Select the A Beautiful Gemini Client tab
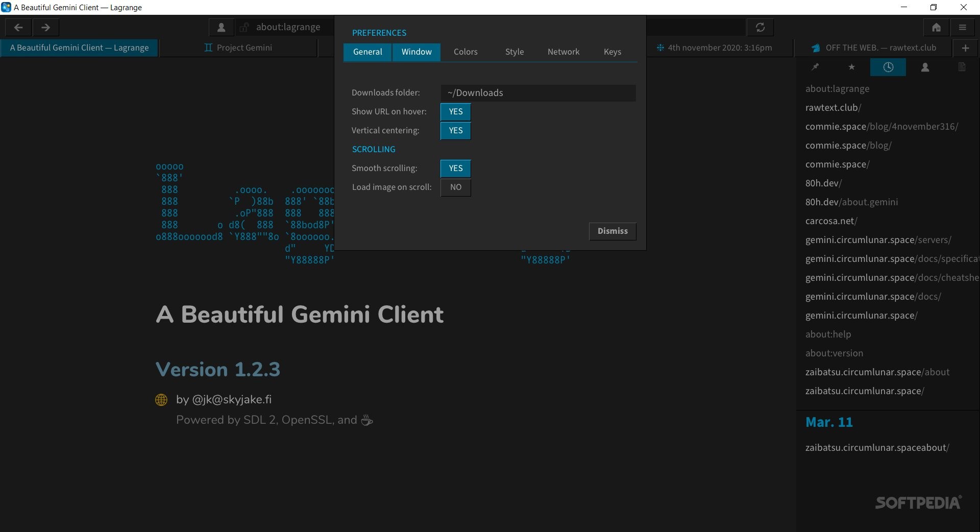This screenshot has height=532, width=980. [79, 48]
